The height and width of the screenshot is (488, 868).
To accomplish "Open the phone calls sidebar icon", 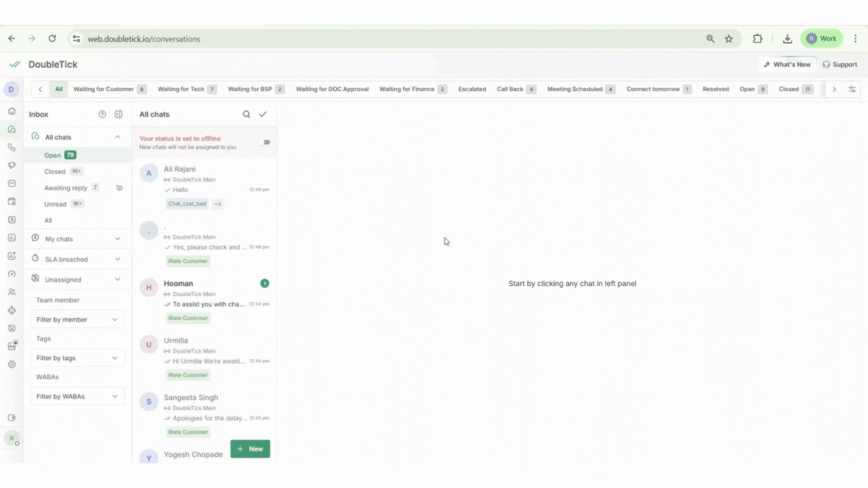I will click(11, 148).
